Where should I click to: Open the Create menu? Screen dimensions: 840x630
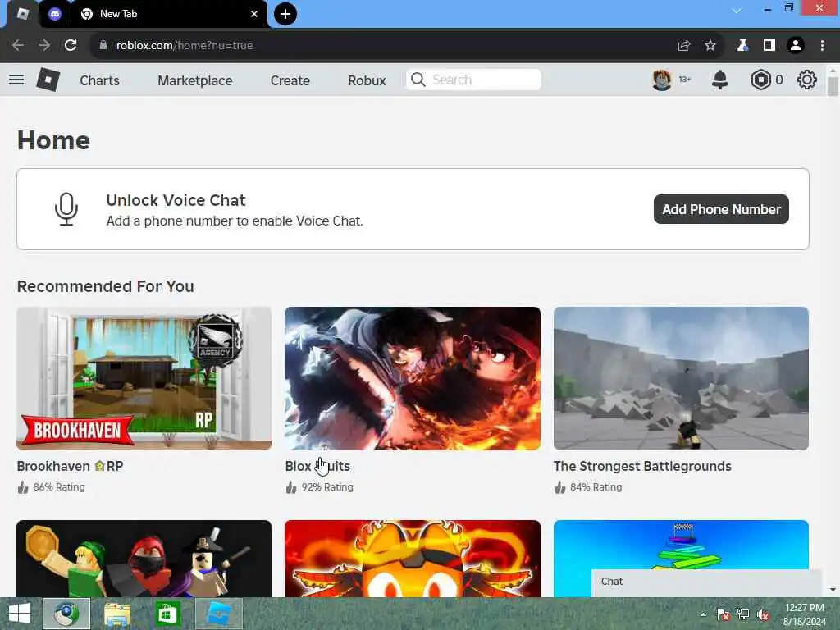click(290, 80)
